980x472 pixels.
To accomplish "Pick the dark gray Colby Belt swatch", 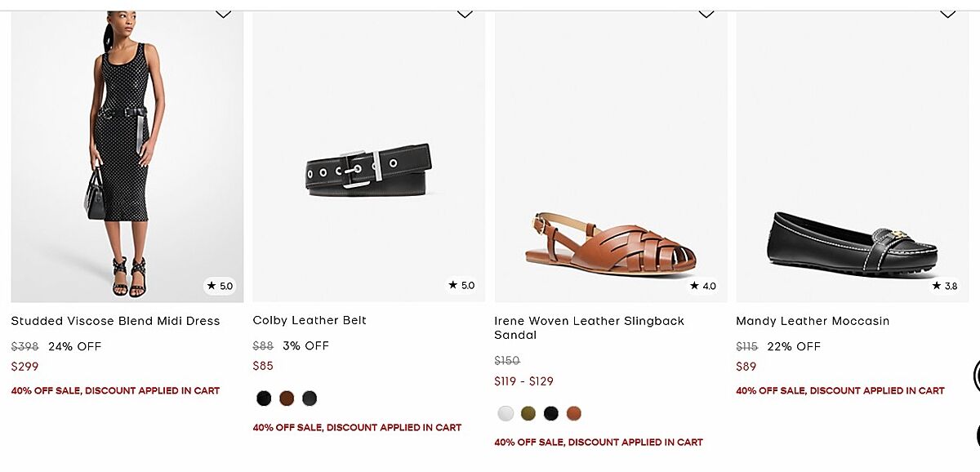I will coord(310,399).
